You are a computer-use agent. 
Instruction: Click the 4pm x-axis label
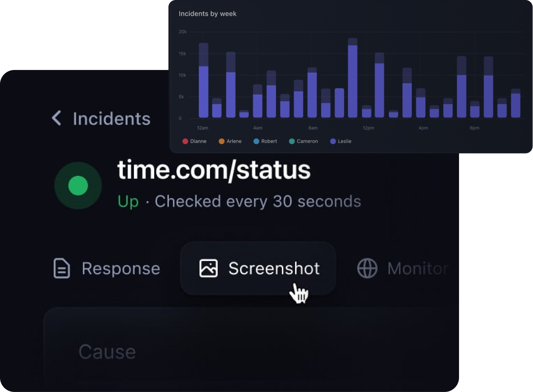coord(423,128)
